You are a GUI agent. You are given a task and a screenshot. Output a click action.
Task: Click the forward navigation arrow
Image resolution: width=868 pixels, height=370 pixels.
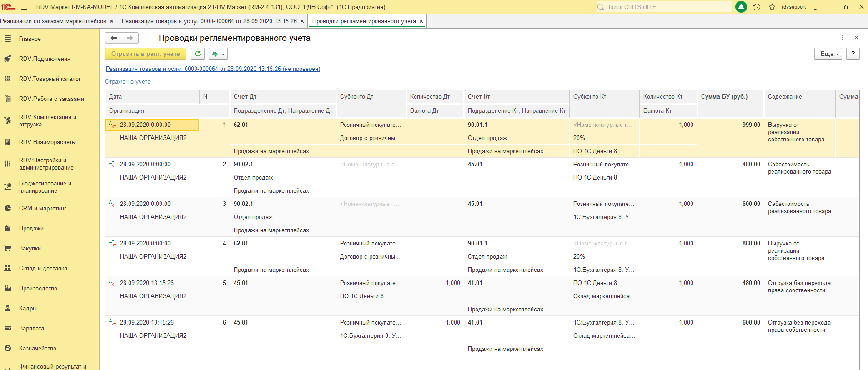[x=130, y=38]
